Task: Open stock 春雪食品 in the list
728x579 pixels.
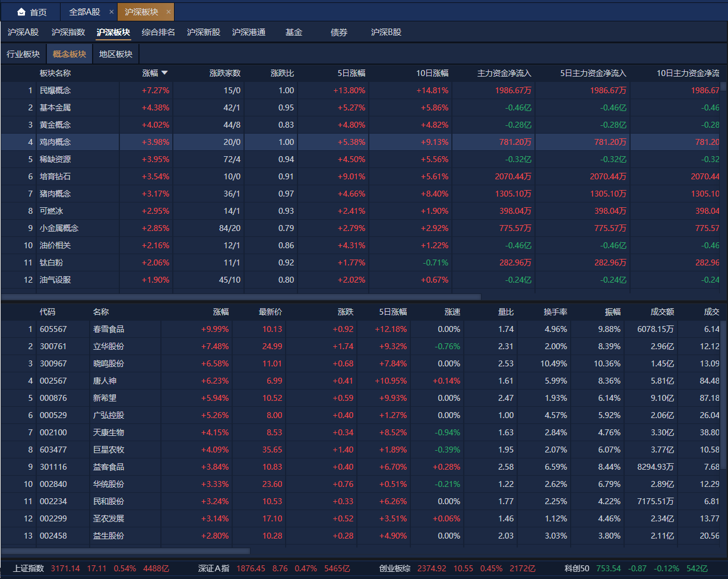Action: [x=109, y=329]
